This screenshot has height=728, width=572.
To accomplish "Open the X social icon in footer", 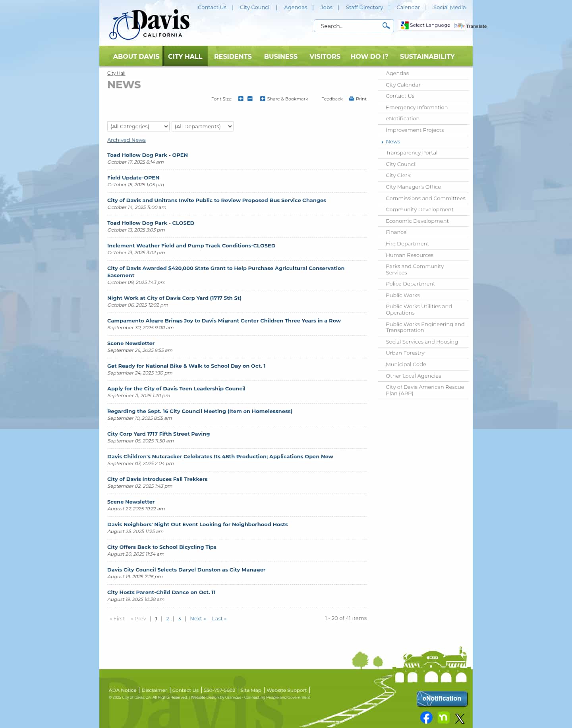I will click(x=460, y=718).
